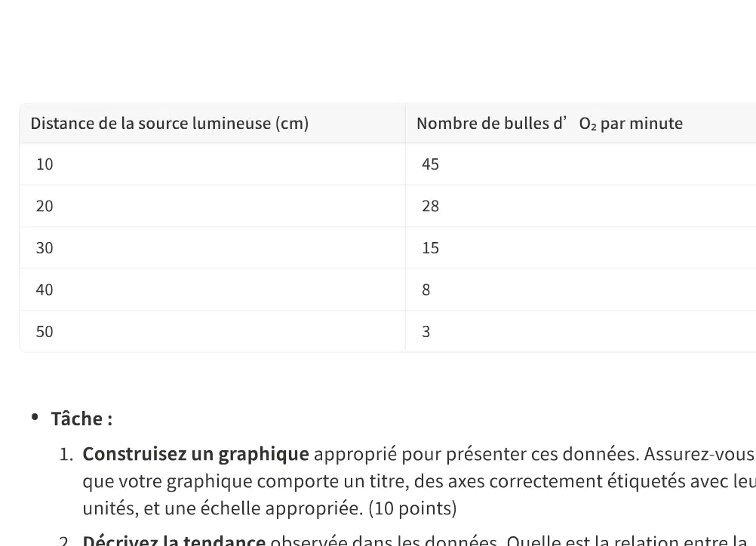Click the bubble count value 8
The width and height of the screenshot is (756, 546).
coord(426,290)
